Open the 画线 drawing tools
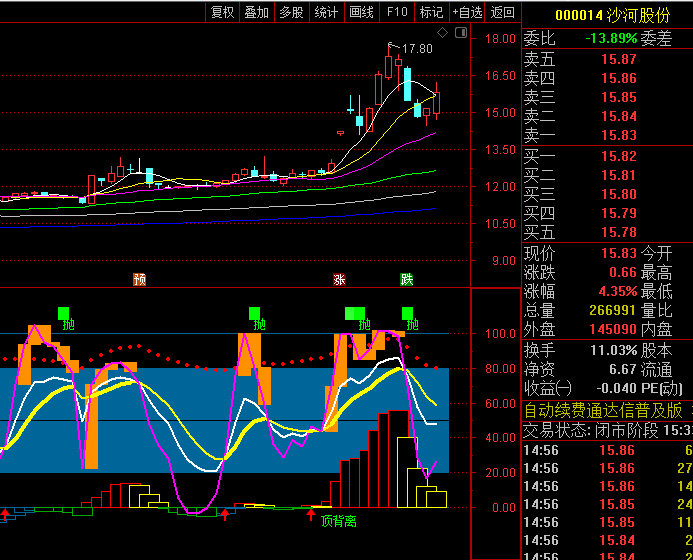 [361, 12]
